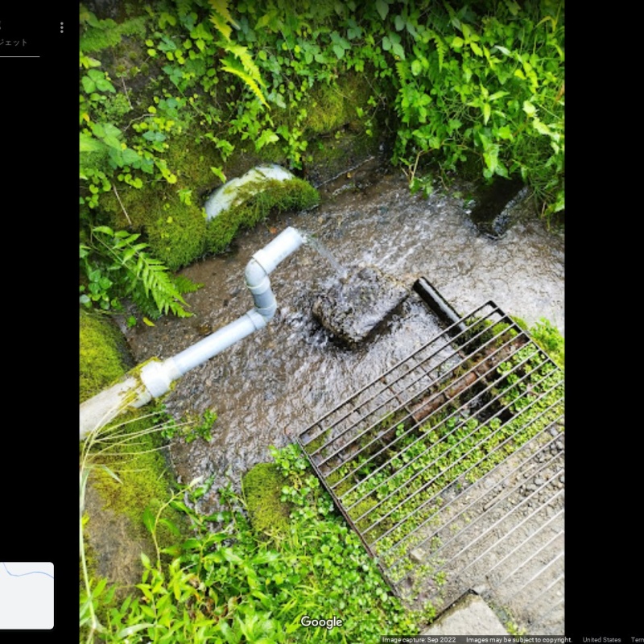The height and width of the screenshot is (644, 644).
Task: Click the wet stone under the water stream
Action: [x=358, y=306]
